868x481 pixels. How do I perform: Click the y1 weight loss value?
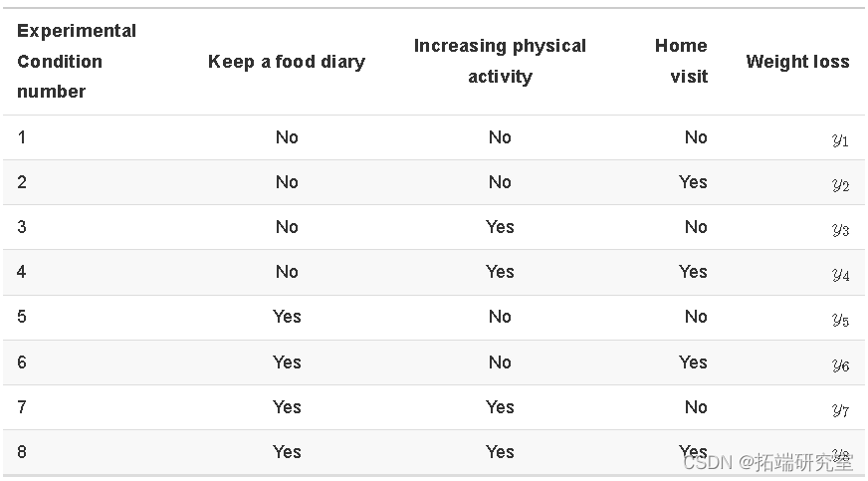[x=840, y=139]
